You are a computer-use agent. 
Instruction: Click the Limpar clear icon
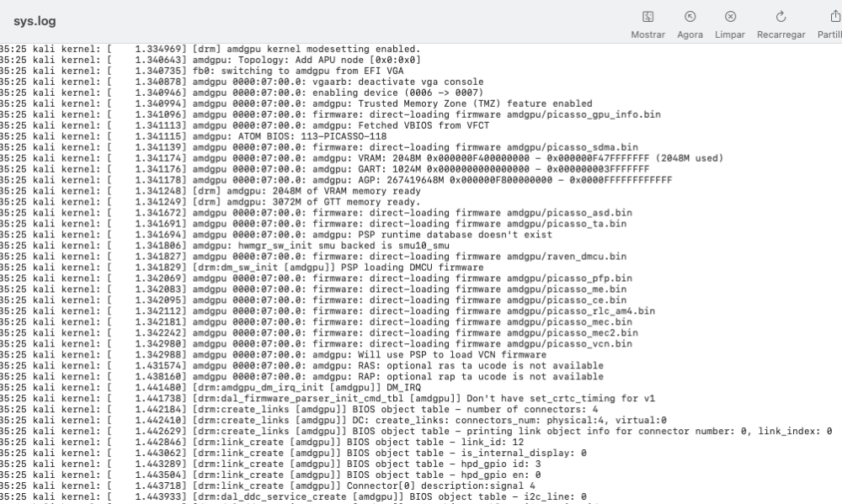[730, 17]
